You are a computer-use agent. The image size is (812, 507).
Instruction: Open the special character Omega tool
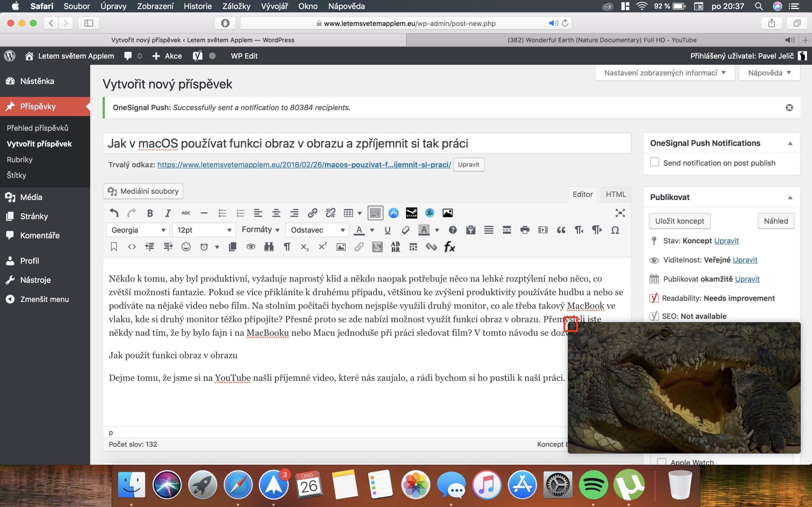(x=615, y=230)
